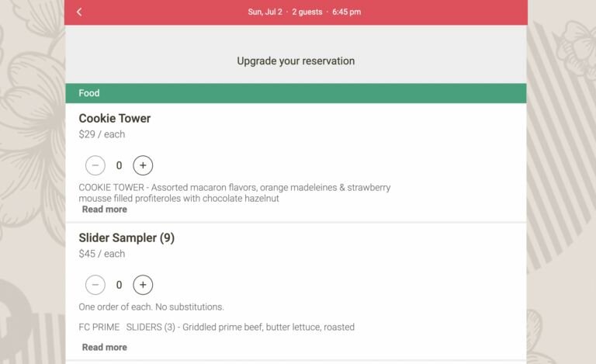
Task: Open the Cookie Tower item title
Action: tap(115, 119)
